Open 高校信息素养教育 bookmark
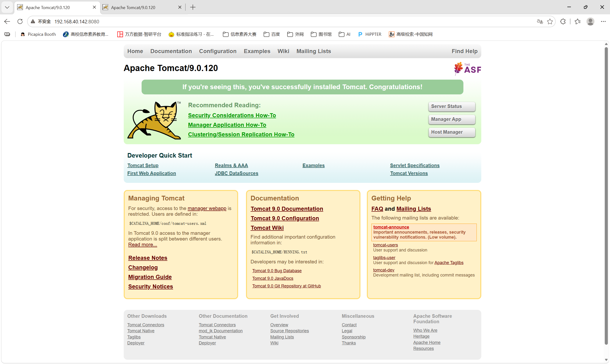The image size is (610, 364). click(86, 34)
